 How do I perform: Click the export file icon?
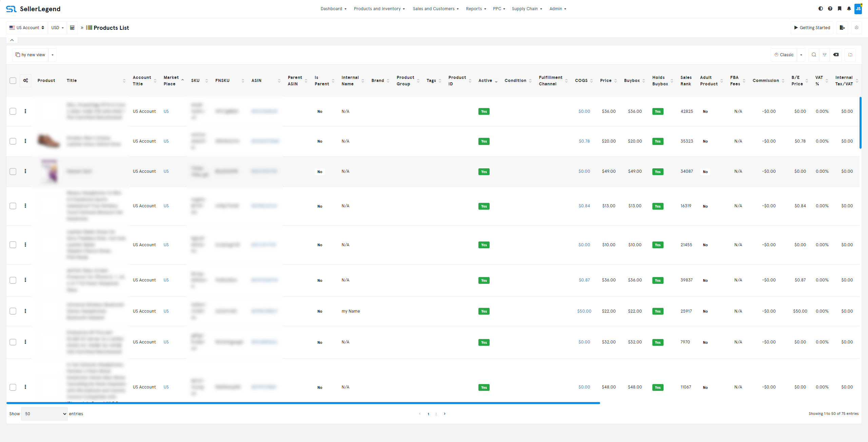click(842, 28)
